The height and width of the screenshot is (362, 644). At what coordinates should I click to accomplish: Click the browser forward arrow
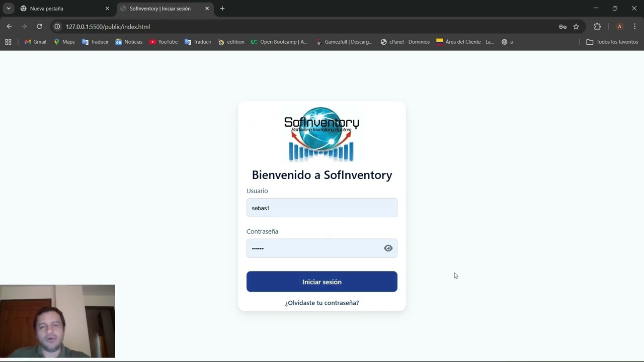(24, 27)
